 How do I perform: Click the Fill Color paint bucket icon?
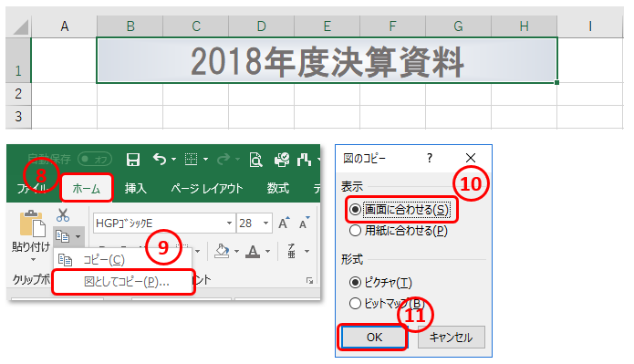[x=222, y=251]
